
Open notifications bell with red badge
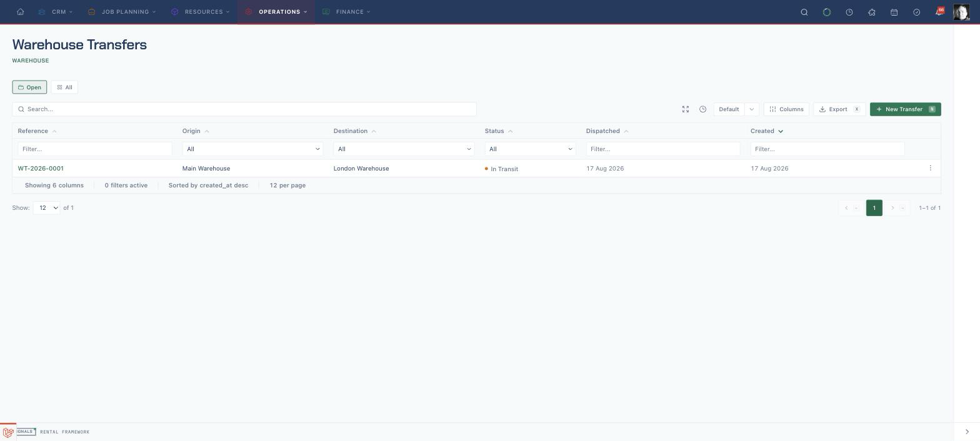pyautogui.click(x=939, y=12)
